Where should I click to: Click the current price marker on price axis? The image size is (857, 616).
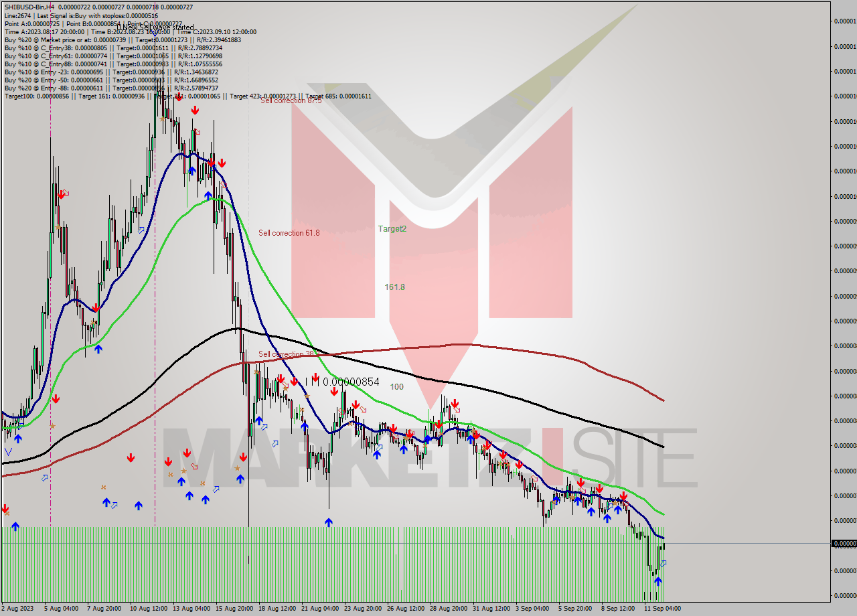click(x=844, y=544)
